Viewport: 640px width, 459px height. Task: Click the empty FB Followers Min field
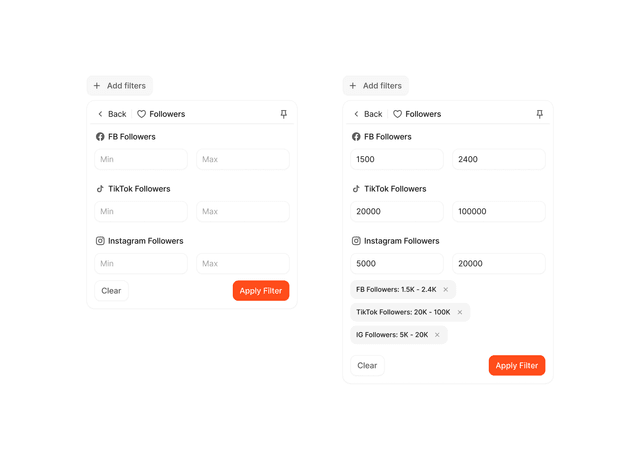(141, 159)
